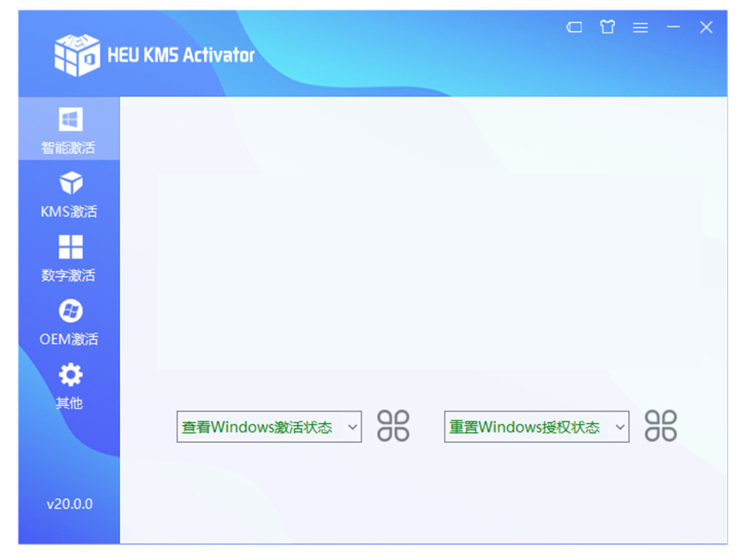Click the v20.0.0 version label
Viewport: 741px width, 560px height.
(x=69, y=504)
